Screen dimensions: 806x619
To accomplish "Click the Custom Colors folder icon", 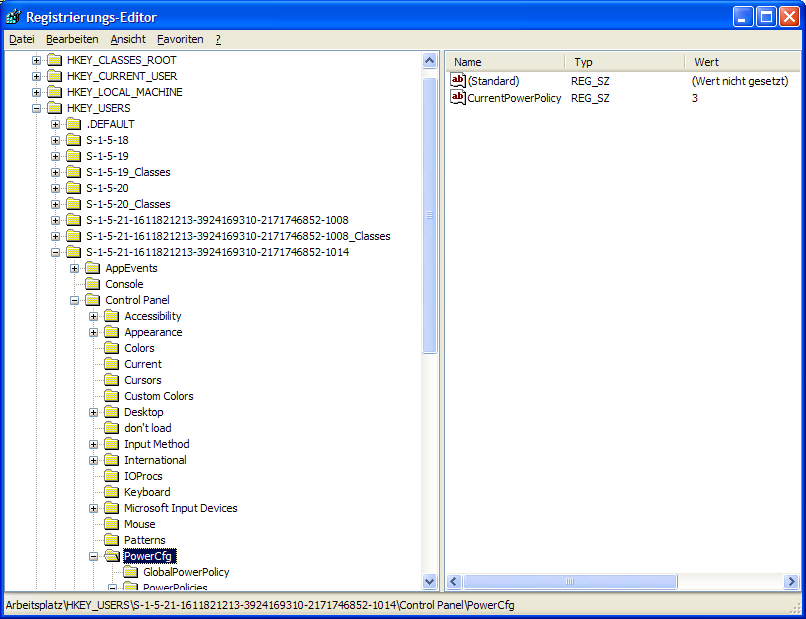I will tap(112, 396).
